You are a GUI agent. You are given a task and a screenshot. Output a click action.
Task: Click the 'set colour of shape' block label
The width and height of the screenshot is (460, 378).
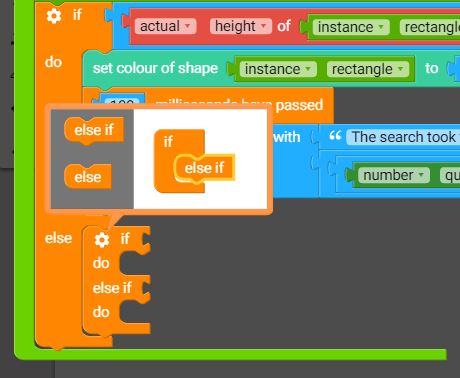click(155, 68)
